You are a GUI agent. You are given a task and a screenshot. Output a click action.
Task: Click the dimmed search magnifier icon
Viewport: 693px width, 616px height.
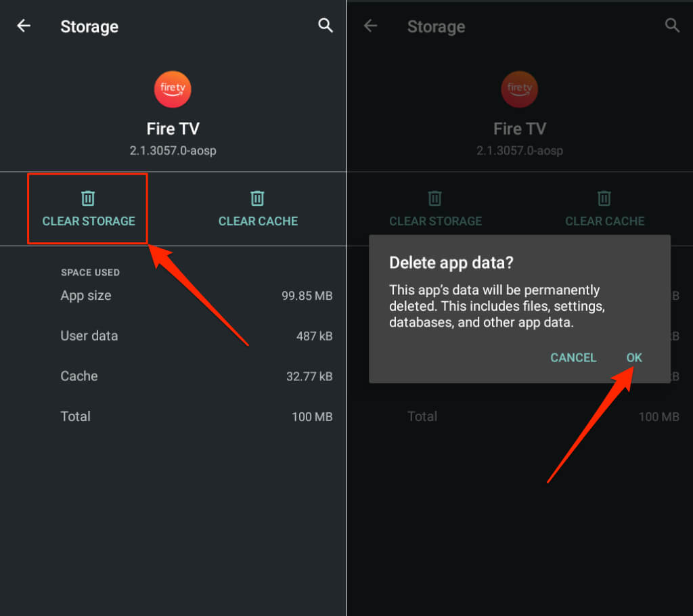tap(672, 26)
